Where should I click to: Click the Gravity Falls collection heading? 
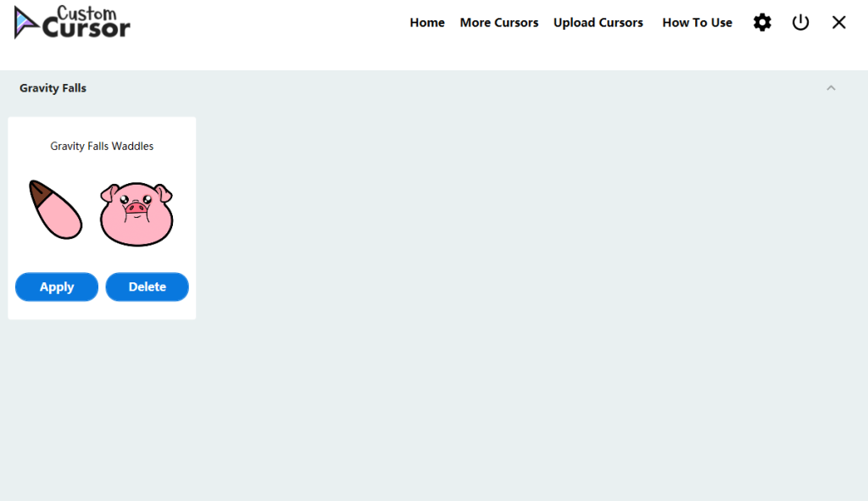[x=53, y=88]
